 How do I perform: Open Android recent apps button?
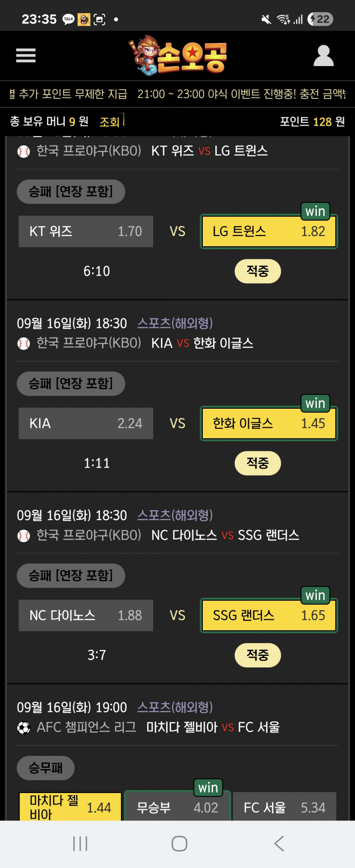(80, 843)
